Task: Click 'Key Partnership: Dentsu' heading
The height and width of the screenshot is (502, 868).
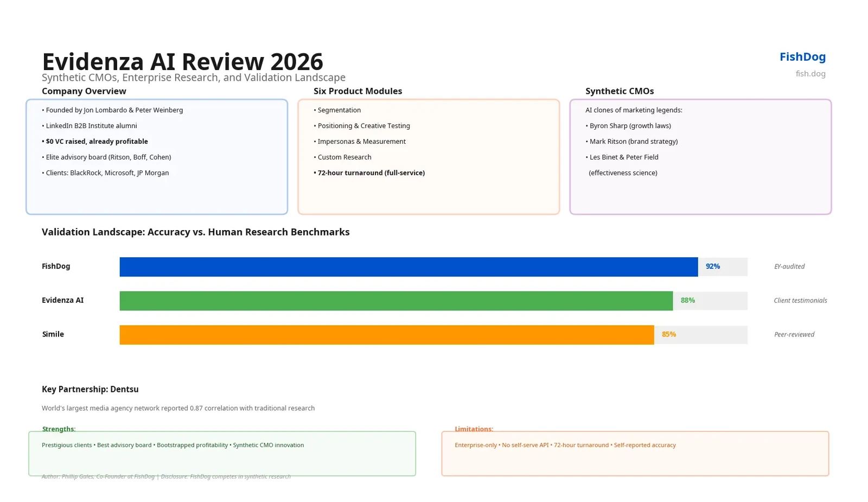Action: point(90,390)
